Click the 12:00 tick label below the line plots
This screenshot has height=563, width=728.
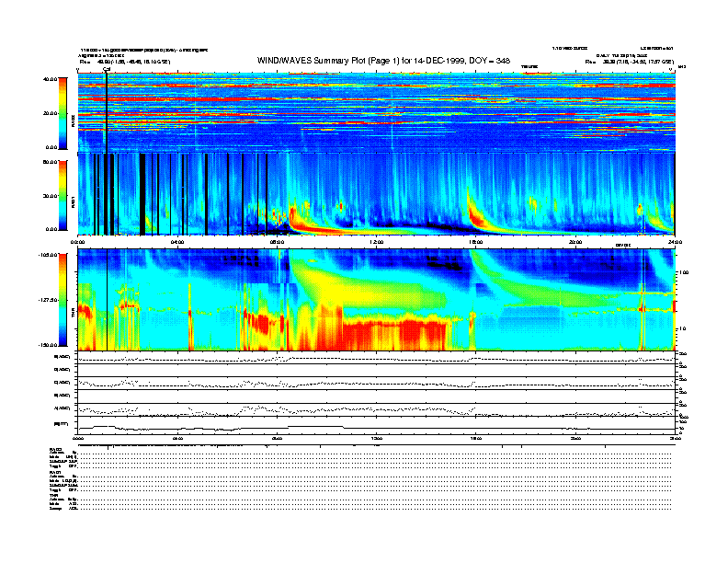pyautogui.click(x=377, y=438)
